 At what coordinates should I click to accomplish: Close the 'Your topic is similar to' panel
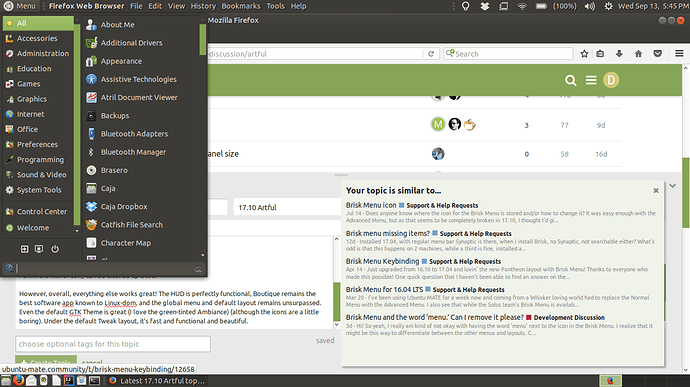[x=656, y=191]
